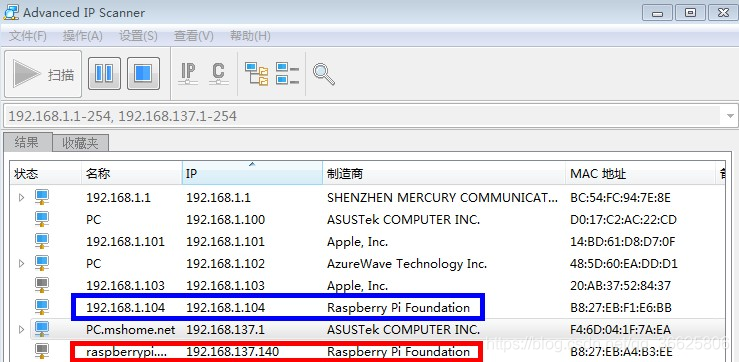Open the 帮助(H) menu
The height and width of the screenshot is (362, 739).
click(250, 36)
